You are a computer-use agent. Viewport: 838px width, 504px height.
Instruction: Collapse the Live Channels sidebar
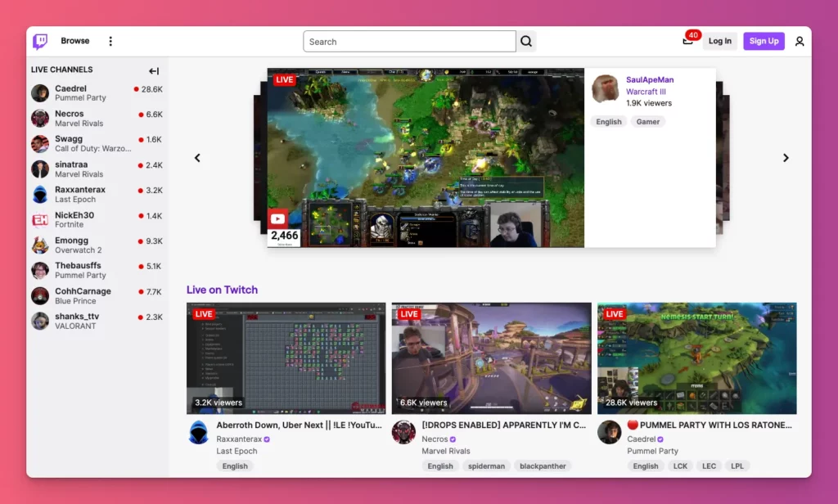pyautogui.click(x=155, y=70)
